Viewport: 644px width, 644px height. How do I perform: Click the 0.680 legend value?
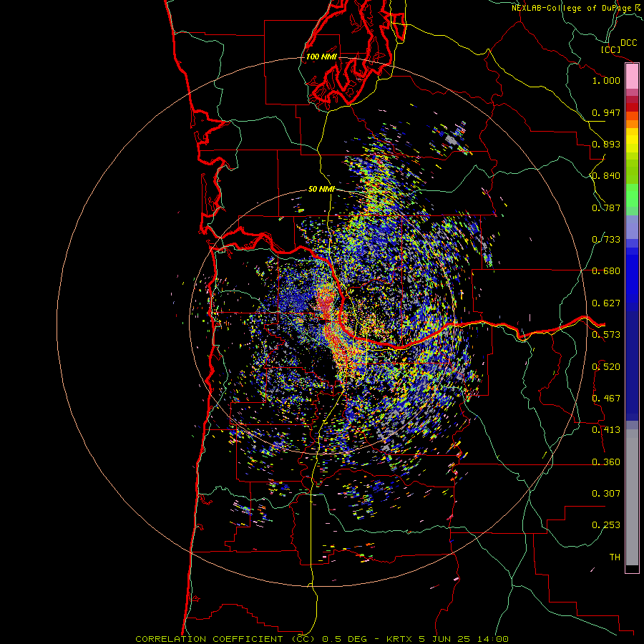click(x=606, y=271)
